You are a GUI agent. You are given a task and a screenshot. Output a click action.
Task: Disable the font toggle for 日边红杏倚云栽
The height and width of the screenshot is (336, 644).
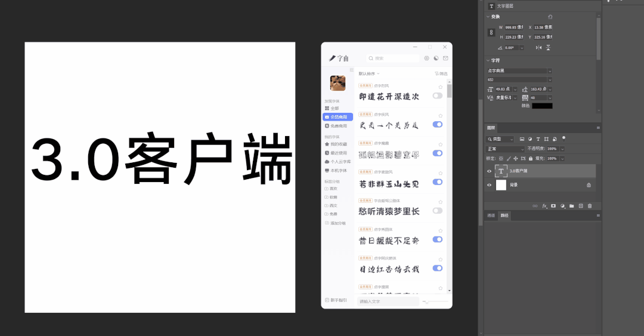pyautogui.click(x=438, y=268)
